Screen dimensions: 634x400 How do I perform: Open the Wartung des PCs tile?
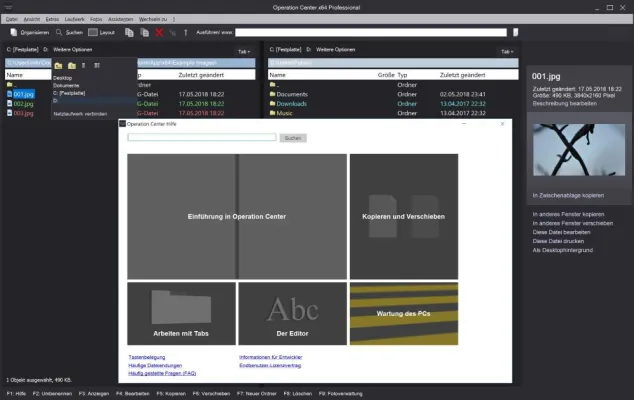click(x=403, y=311)
